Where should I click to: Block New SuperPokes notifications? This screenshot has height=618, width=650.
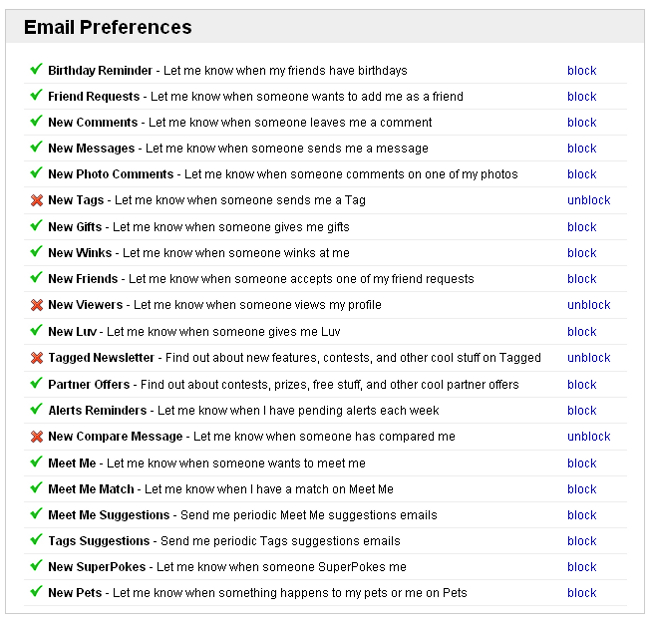pyautogui.click(x=582, y=567)
